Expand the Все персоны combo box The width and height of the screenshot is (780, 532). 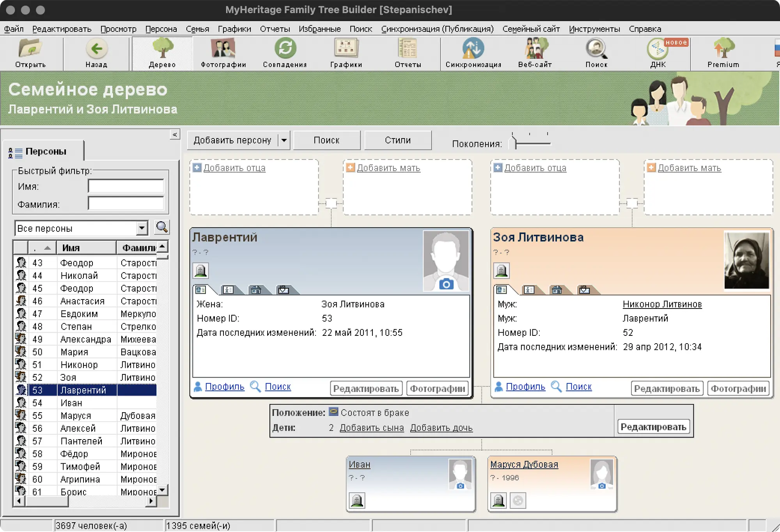click(142, 228)
